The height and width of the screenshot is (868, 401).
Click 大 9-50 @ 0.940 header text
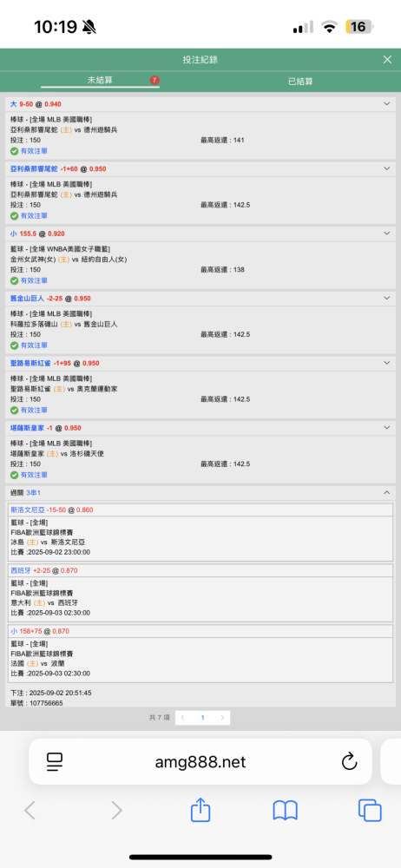pos(36,104)
